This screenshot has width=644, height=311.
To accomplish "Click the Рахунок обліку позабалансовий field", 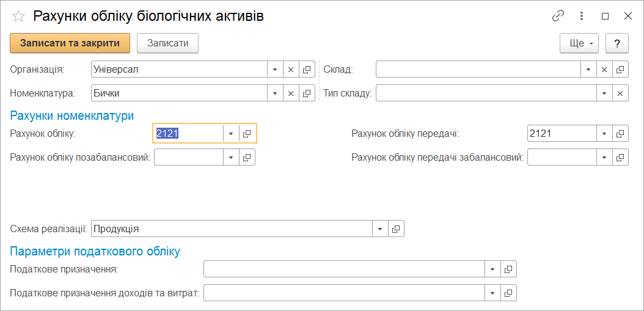I will 189,158.
